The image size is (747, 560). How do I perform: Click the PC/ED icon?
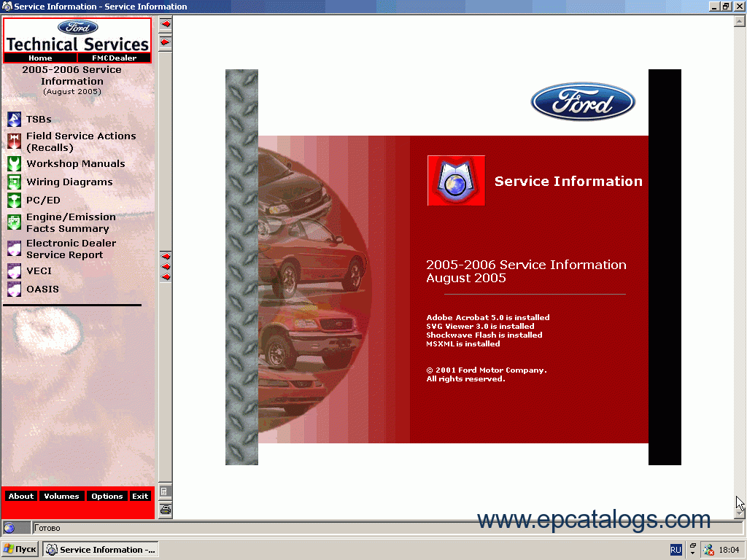[x=15, y=200]
